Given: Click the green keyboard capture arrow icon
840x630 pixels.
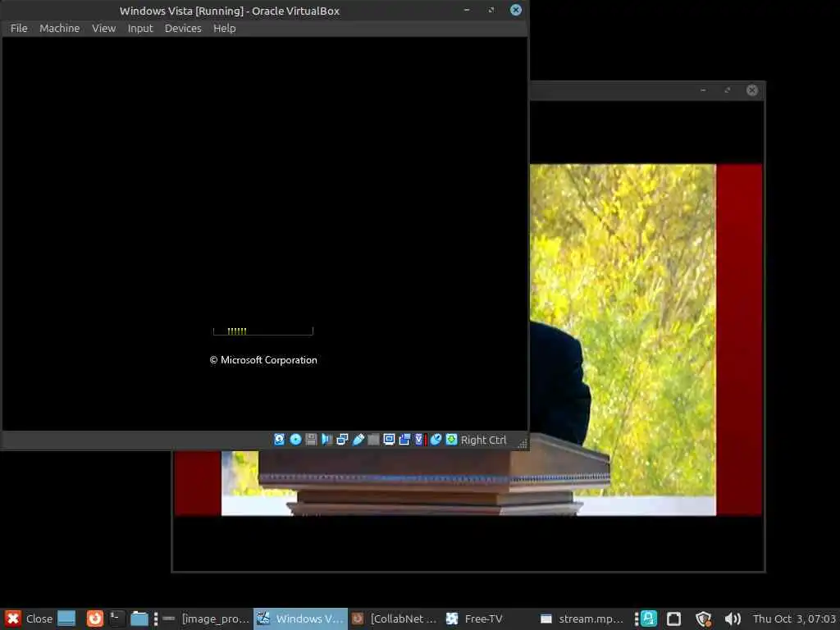Looking at the screenshot, I should click(452, 440).
